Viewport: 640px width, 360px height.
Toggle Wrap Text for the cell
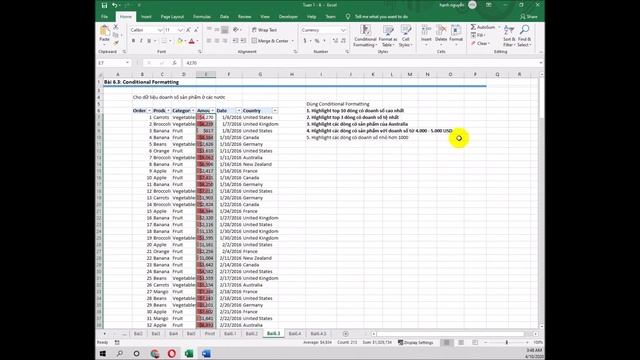(264, 30)
